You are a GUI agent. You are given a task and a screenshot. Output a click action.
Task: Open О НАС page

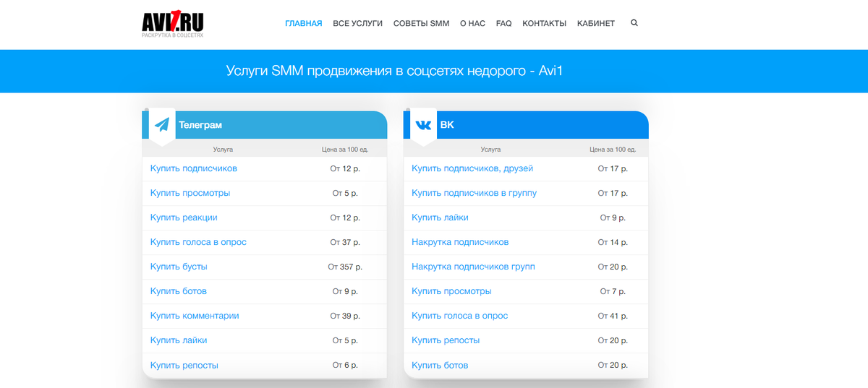click(x=473, y=23)
